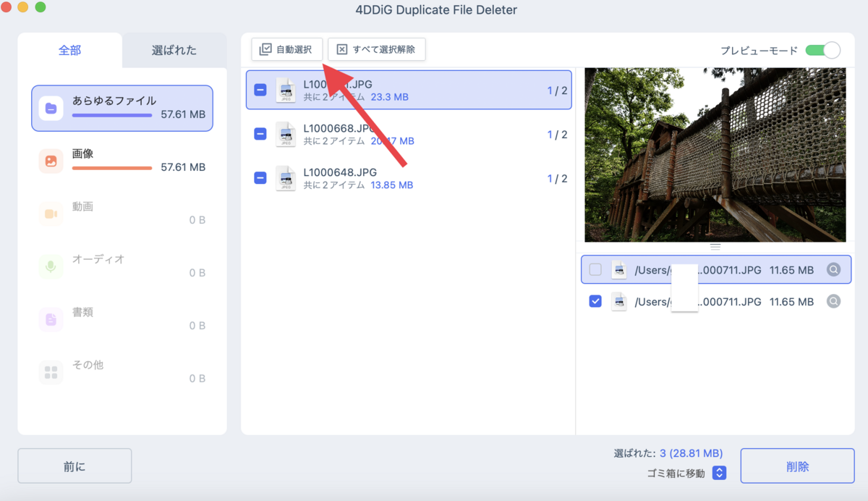Switch to the 選ばれた tab

pyautogui.click(x=174, y=50)
